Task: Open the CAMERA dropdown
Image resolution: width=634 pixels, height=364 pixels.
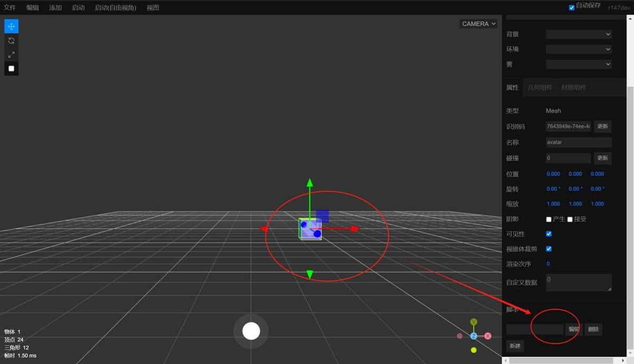Action: (479, 24)
